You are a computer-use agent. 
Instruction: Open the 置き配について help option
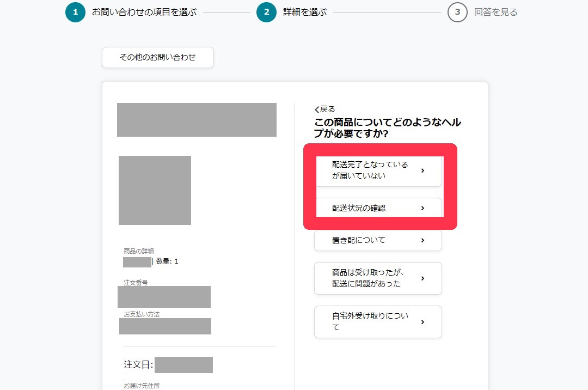point(359,240)
